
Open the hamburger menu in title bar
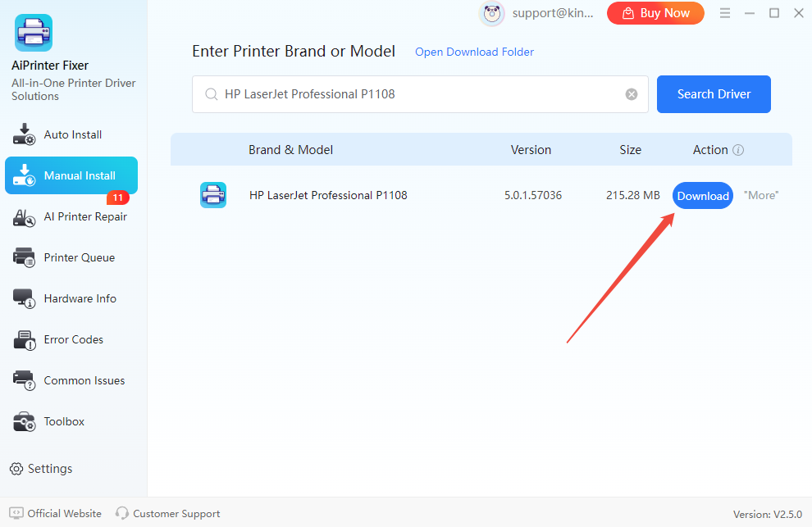724,13
